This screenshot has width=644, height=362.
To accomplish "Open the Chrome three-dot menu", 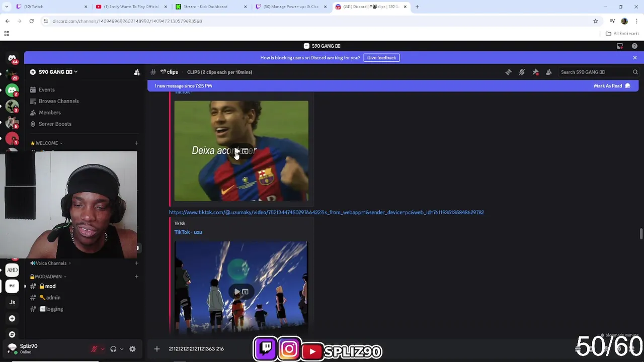I will click(x=636, y=21).
